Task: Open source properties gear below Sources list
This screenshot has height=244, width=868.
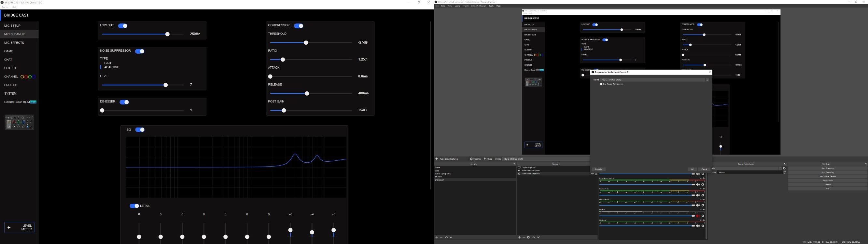Action: point(528,237)
